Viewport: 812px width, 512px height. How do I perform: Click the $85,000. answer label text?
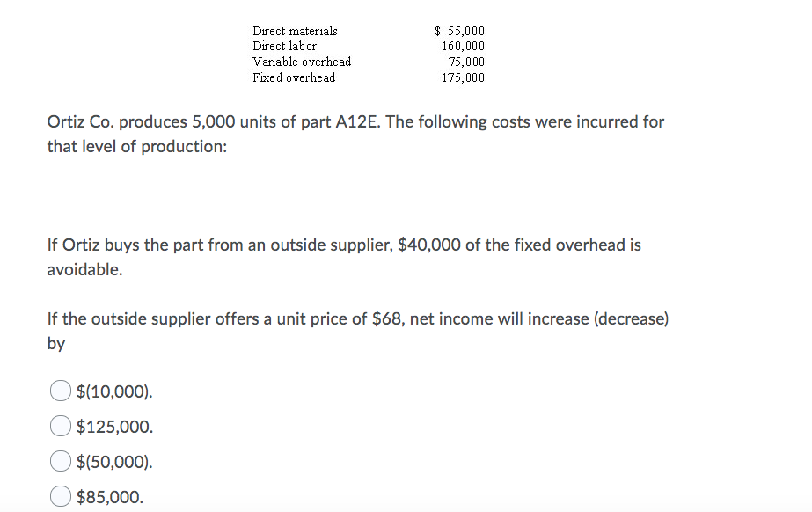[110, 497]
